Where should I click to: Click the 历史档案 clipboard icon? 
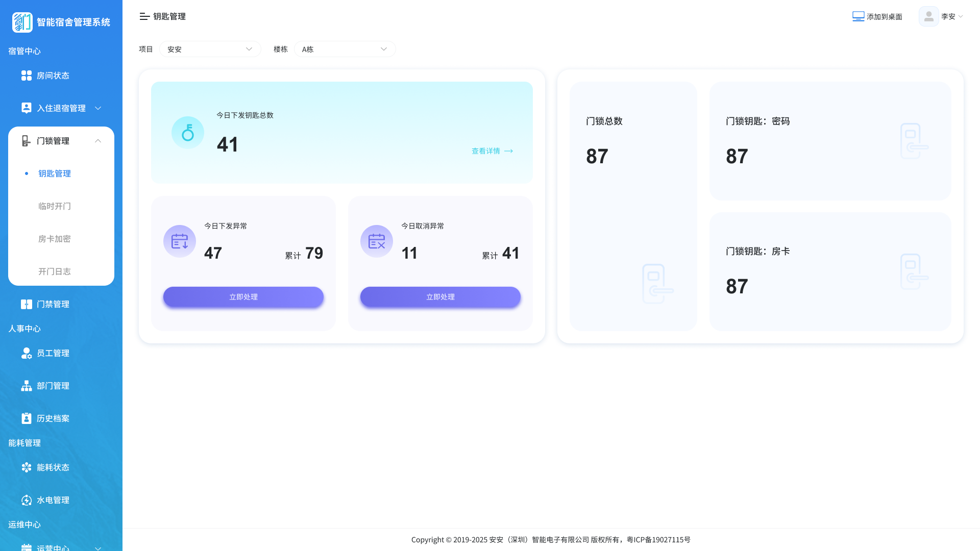tap(27, 418)
